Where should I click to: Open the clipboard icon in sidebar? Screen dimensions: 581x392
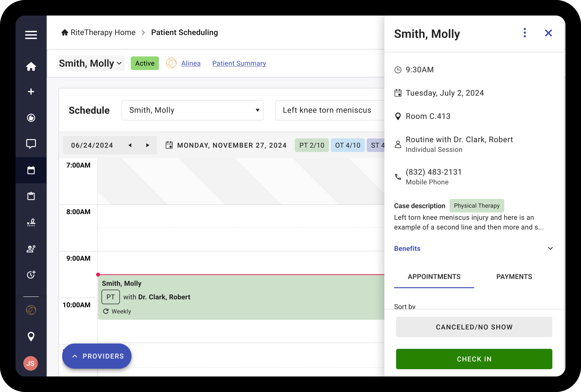pos(31,196)
